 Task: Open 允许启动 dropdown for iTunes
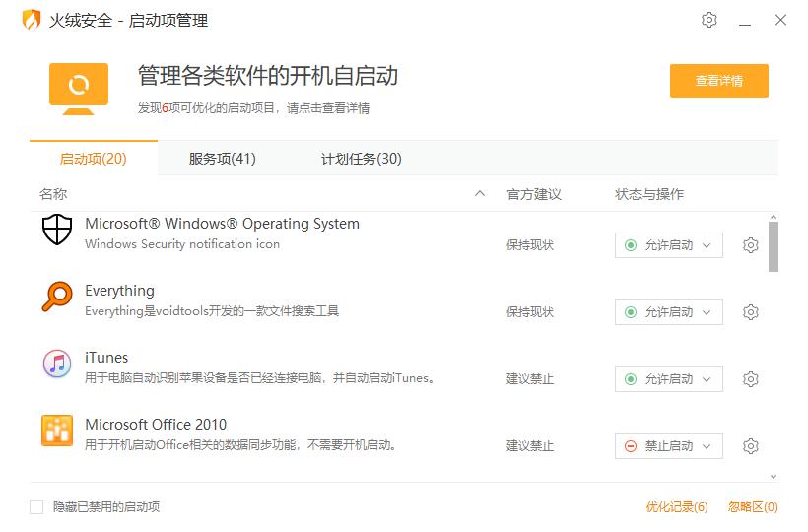[x=668, y=379]
